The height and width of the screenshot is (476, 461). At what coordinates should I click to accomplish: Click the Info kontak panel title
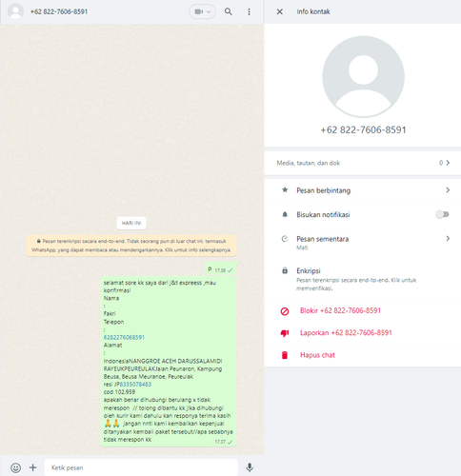[x=313, y=11]
